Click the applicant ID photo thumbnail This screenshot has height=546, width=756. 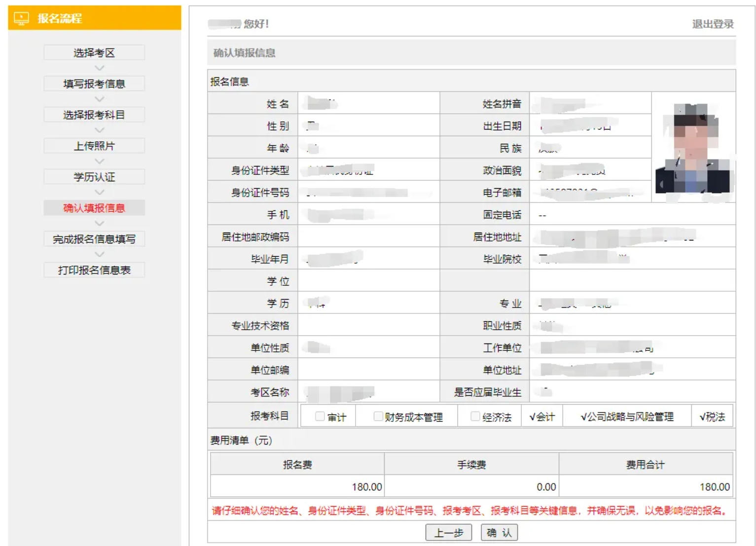[693, 148]
